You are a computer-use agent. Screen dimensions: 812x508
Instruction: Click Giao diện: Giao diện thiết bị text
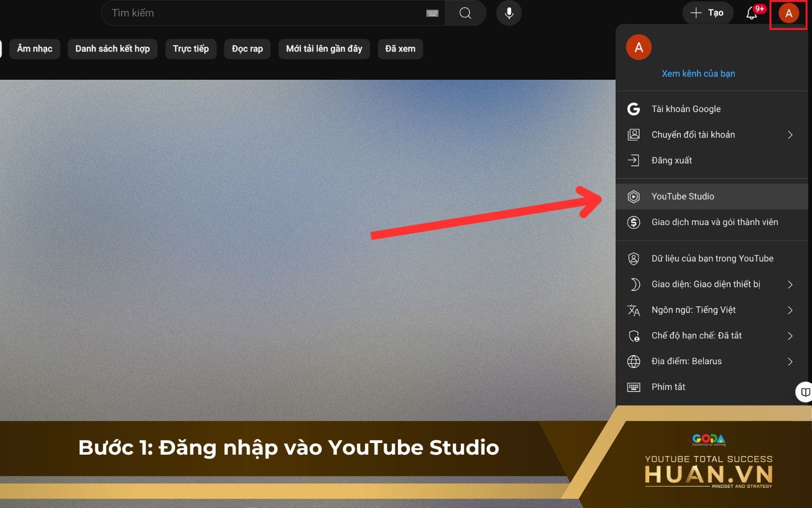(x=706, y=284)
